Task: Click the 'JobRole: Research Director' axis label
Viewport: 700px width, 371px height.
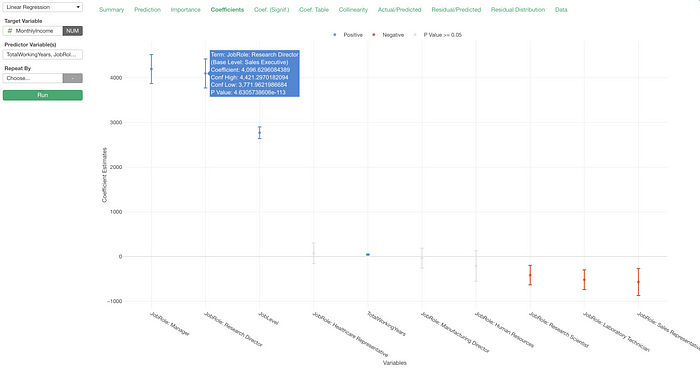Action: (x=233, y=329)
